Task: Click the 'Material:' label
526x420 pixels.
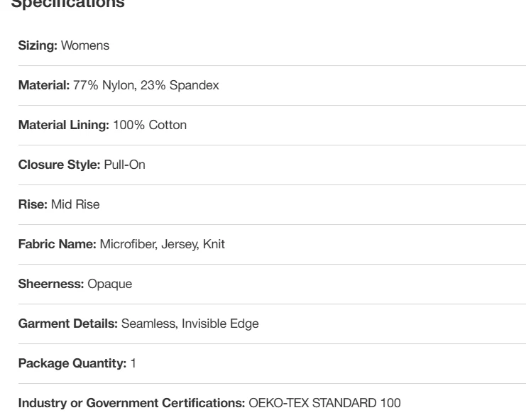Action: point(43,85)
